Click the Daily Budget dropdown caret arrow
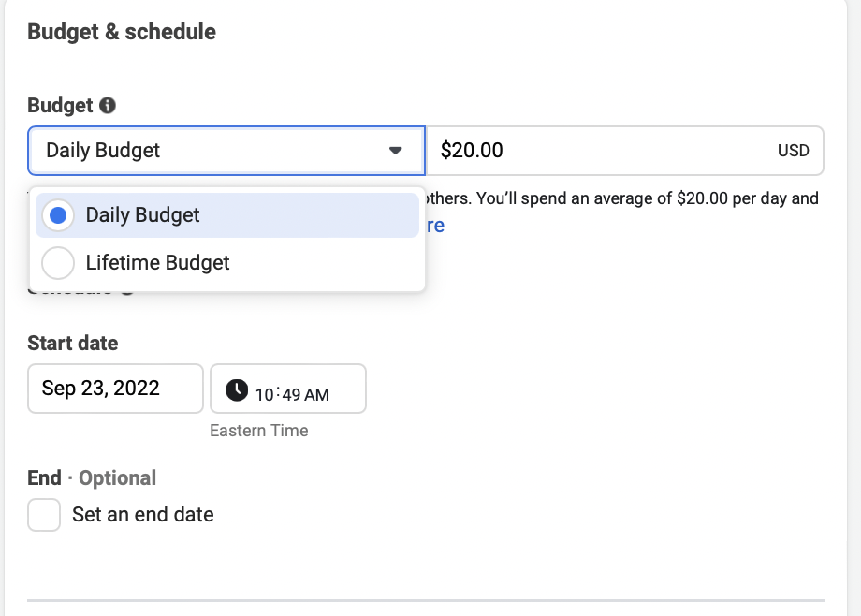Image resolution: width=861 pixels, height=616 pixels. [395, 151]
